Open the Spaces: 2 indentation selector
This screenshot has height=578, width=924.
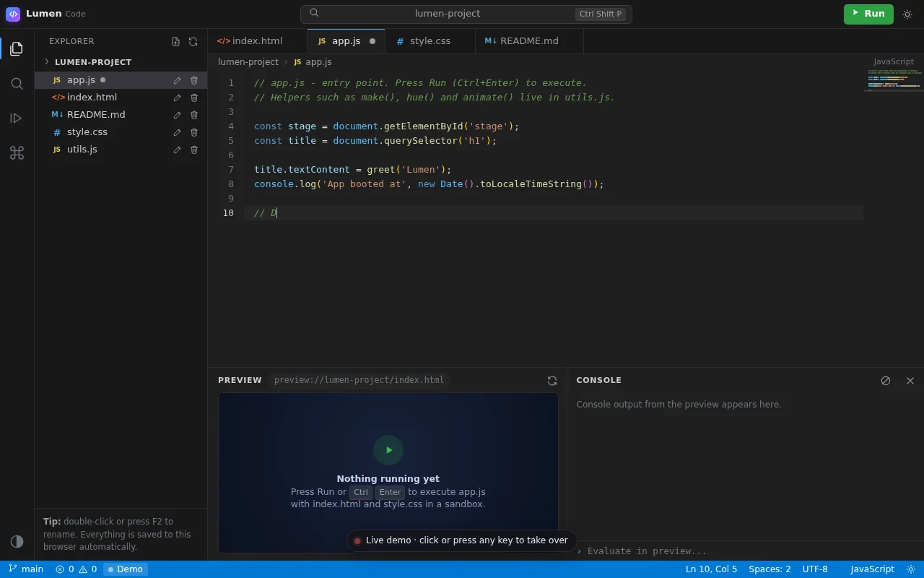[770, 569]
